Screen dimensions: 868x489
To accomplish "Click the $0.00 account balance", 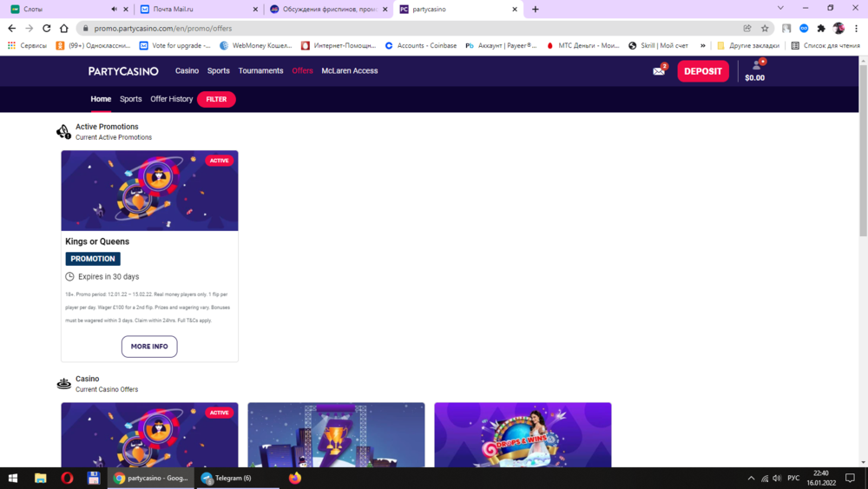I will click(x=754, y=78).
